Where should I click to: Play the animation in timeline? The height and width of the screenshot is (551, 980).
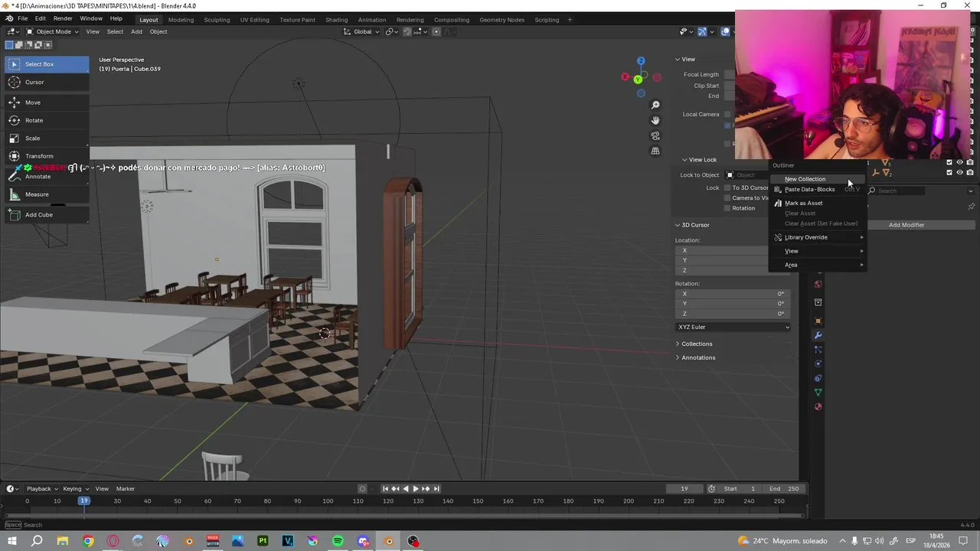[415, 489]
